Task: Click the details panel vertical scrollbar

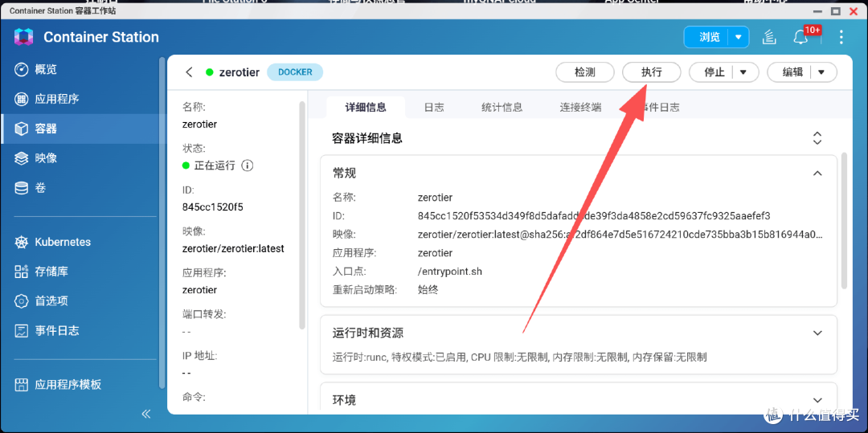Action: tap(844, 221)
